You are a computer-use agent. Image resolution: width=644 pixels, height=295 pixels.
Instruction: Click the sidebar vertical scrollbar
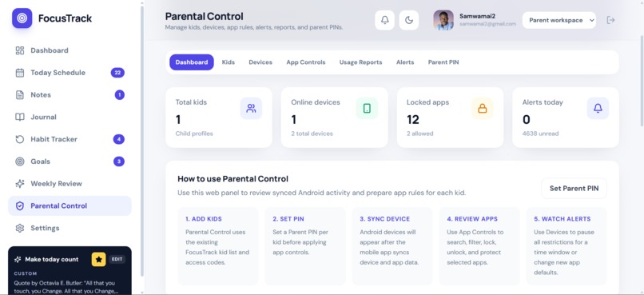pos(142,140)
